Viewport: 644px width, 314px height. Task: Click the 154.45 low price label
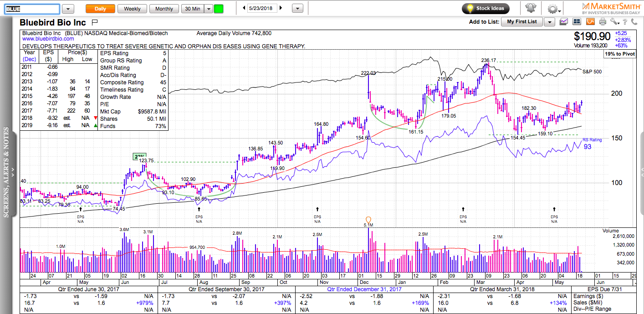518,138
